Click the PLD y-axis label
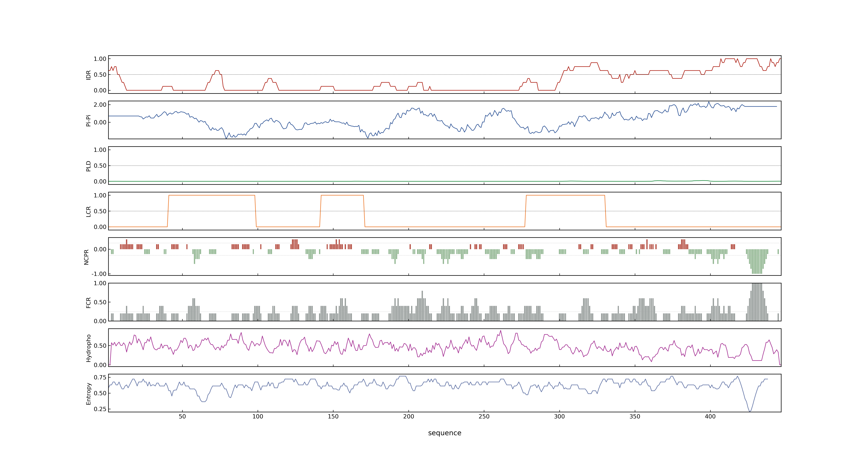 [x=89, y=166]
